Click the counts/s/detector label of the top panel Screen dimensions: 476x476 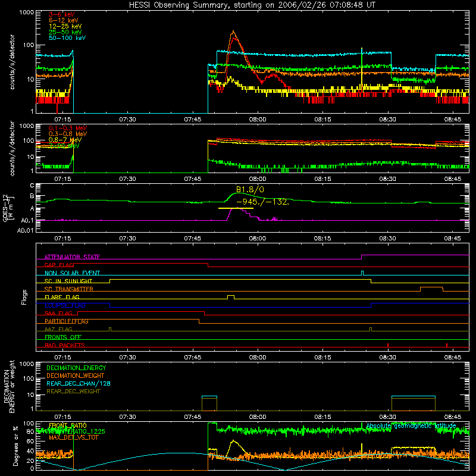coord(12,62)
